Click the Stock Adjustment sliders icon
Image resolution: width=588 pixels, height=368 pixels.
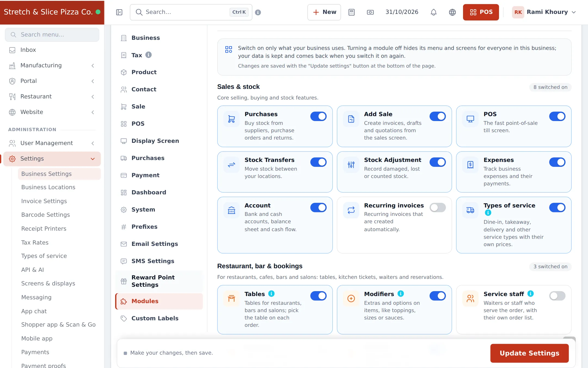click(351, 165)
